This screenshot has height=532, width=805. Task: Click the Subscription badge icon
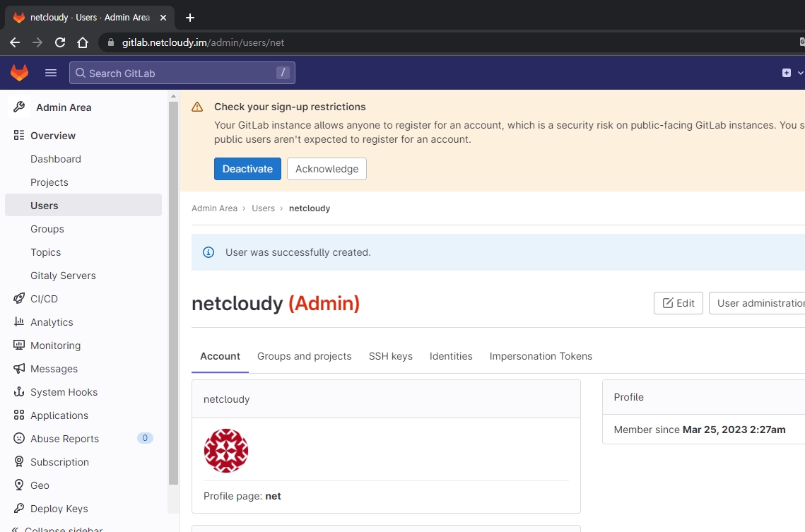click(19, 462)
